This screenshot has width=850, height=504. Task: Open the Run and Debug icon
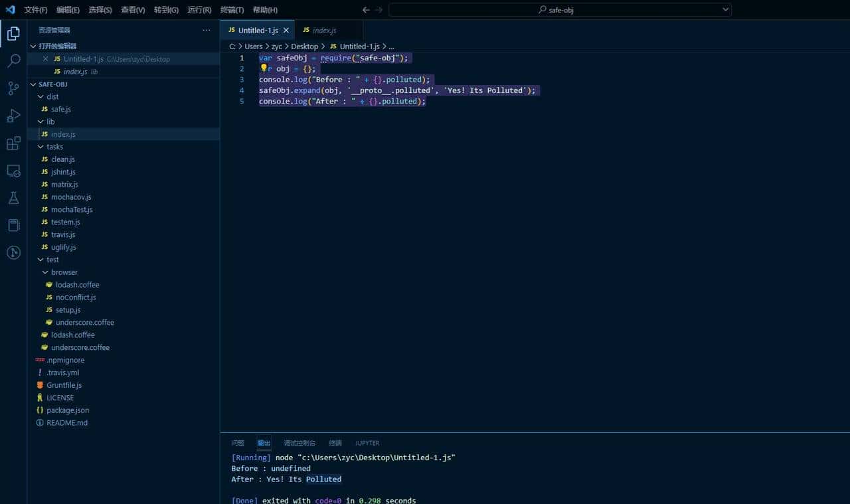13,116
